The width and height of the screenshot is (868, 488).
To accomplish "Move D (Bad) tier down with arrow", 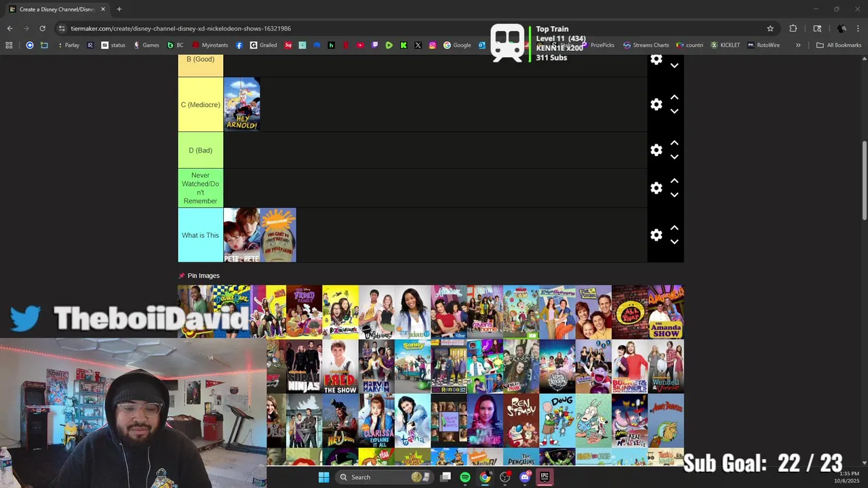I will point(674,157).
